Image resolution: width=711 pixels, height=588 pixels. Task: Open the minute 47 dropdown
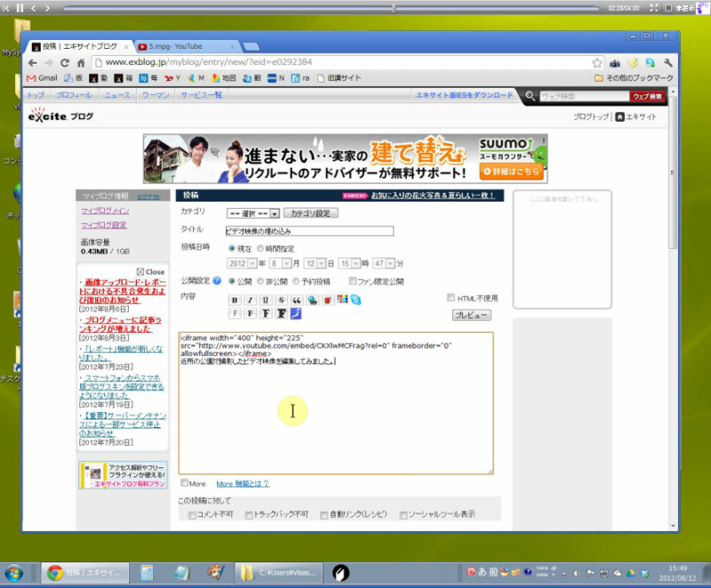(x=384, y=263)
